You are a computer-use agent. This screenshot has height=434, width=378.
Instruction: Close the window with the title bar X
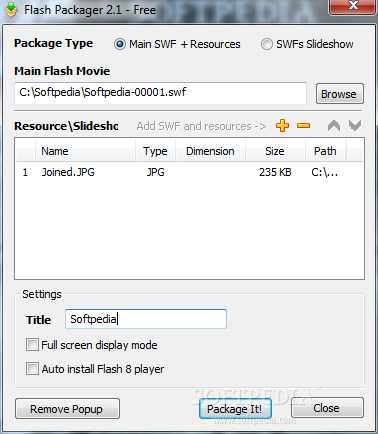point(353,6)
